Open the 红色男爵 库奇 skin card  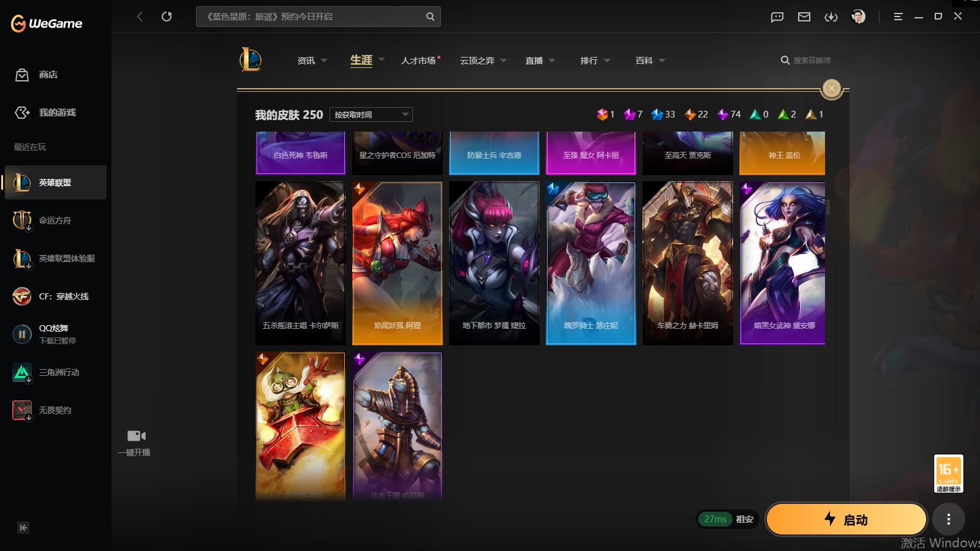click(301, 427)
